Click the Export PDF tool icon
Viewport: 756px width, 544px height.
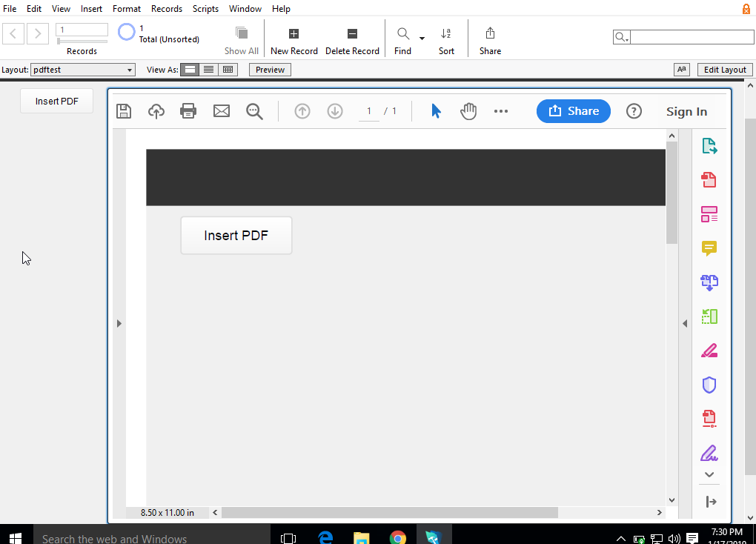[709, 146]
